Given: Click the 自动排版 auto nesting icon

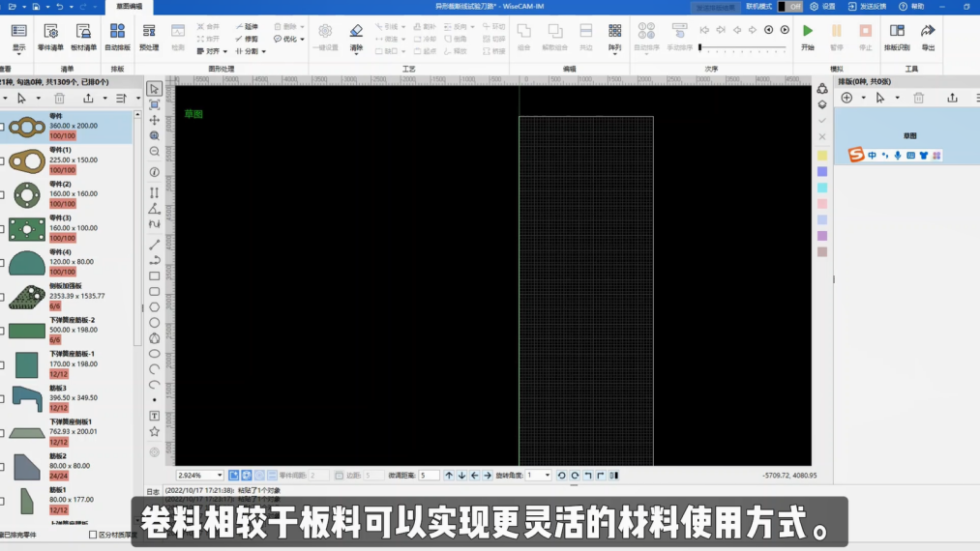Looking at the screenshot, I should 117,37.
